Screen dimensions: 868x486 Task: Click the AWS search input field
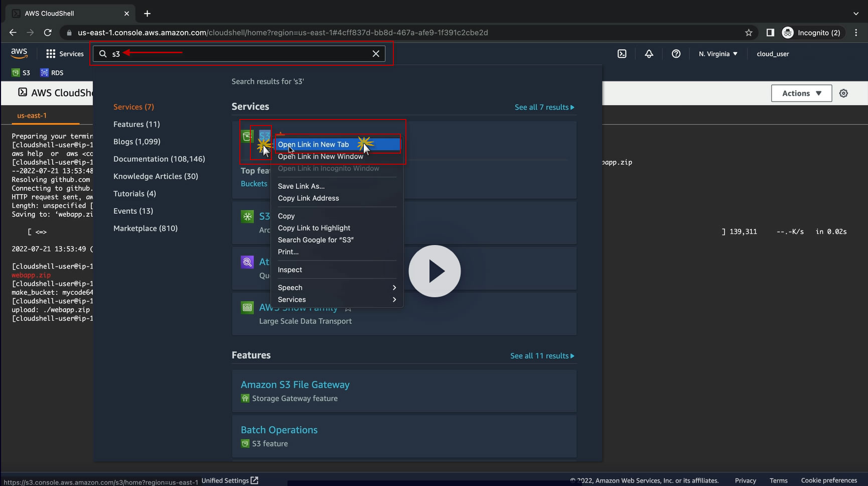(x=239, y=54)
